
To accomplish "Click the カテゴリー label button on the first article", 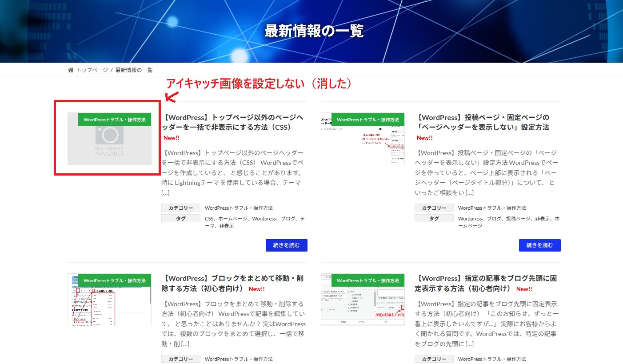I will coord(180,207).
